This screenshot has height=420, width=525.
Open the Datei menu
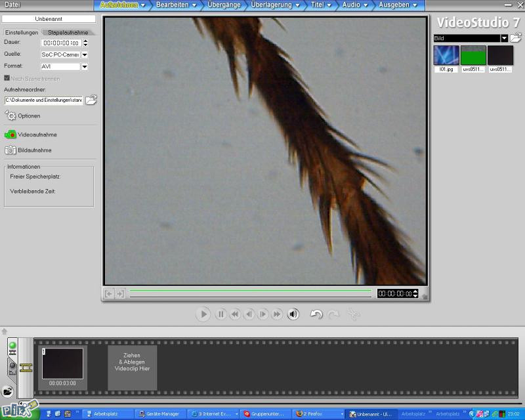(x=12, y=5)
